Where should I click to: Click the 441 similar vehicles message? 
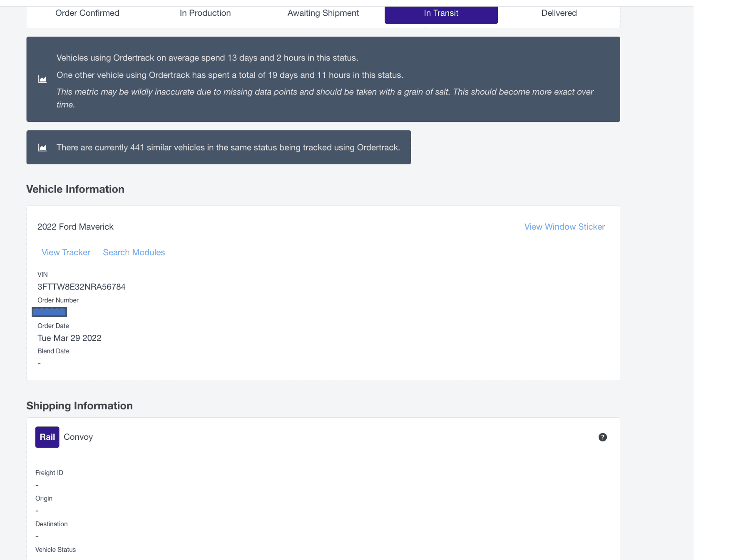pos(228,148)
